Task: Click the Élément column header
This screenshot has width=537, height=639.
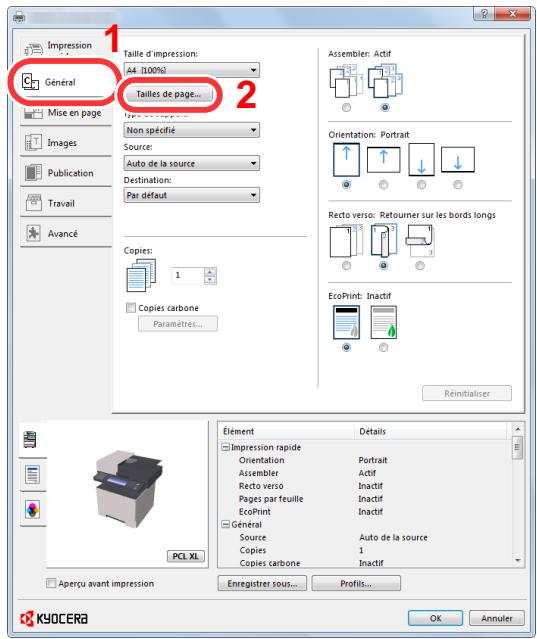Action: coord(287,431)
